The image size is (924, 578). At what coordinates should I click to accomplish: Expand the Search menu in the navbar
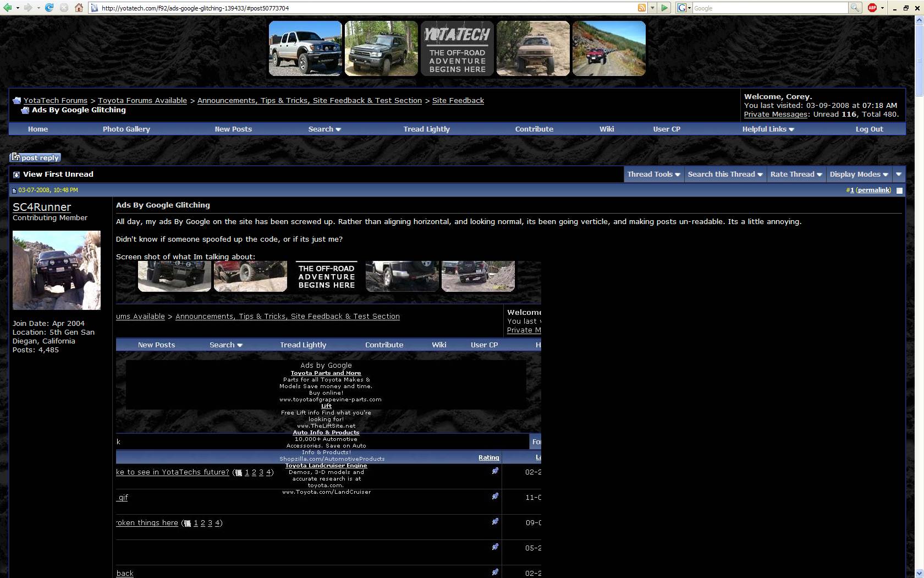[x=324, y=129]
